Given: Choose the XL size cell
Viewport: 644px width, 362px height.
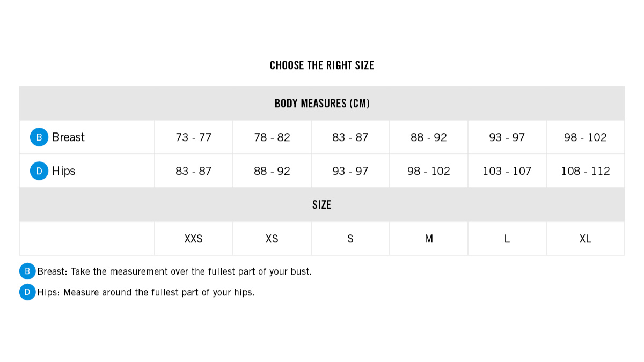Looking at the screenshot, I should pyautogui.click(x=586, y=239).
